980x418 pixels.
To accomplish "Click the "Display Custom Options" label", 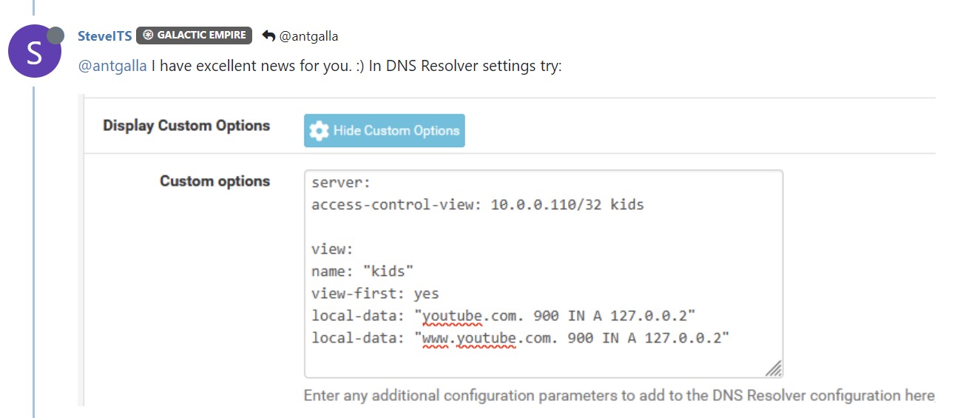I will [186, 126].
